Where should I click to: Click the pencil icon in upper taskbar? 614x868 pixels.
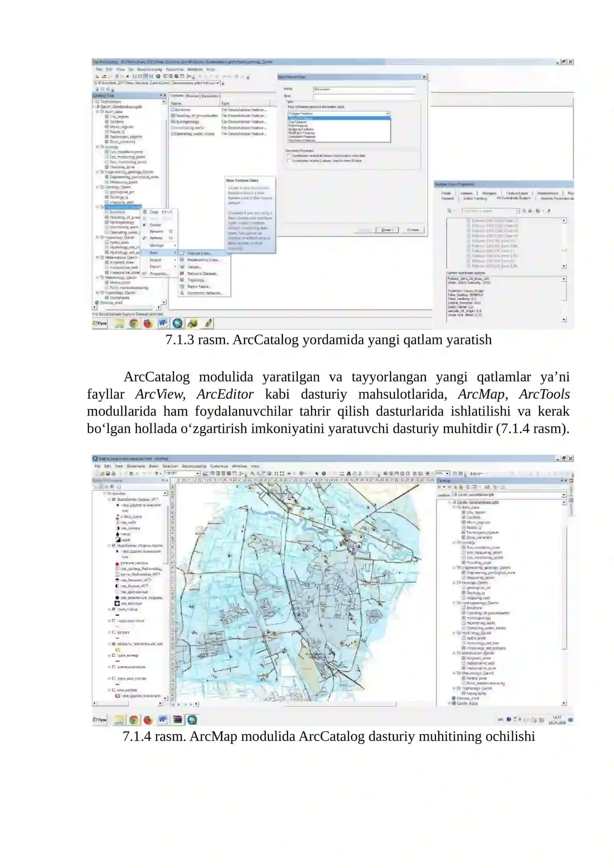pos(208,323)
